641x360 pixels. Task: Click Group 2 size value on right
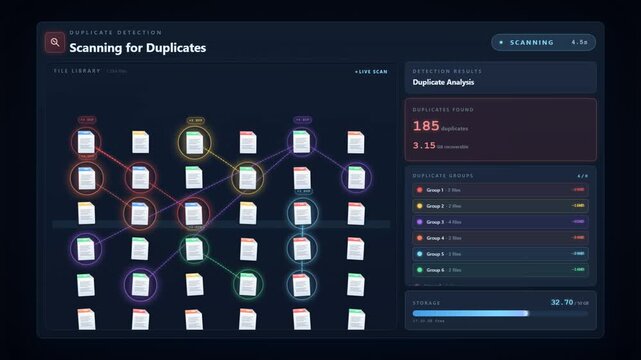pyautogui.click(x=578, y=206)
